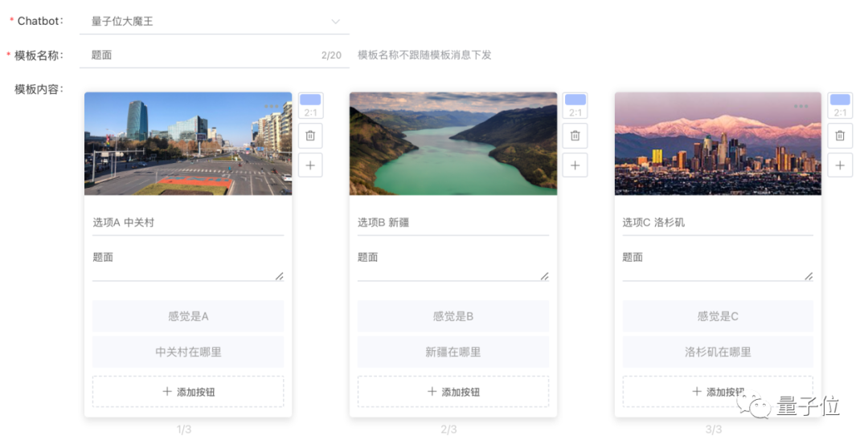Delete the 洛杉矶 card with trash icon
Image resolution: width=868 pixels, height=444 pixels.
click(x=840, y=136)
